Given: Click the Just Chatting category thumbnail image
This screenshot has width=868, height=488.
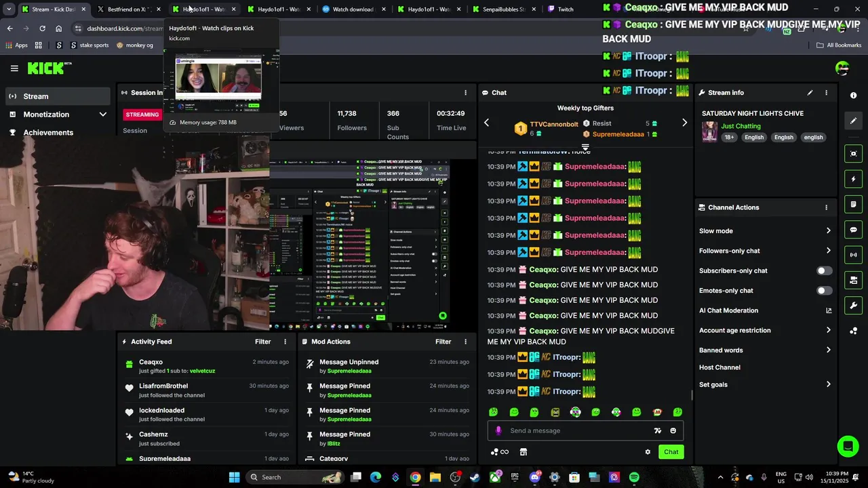Looking at the screenshot, I should point(709,131).
